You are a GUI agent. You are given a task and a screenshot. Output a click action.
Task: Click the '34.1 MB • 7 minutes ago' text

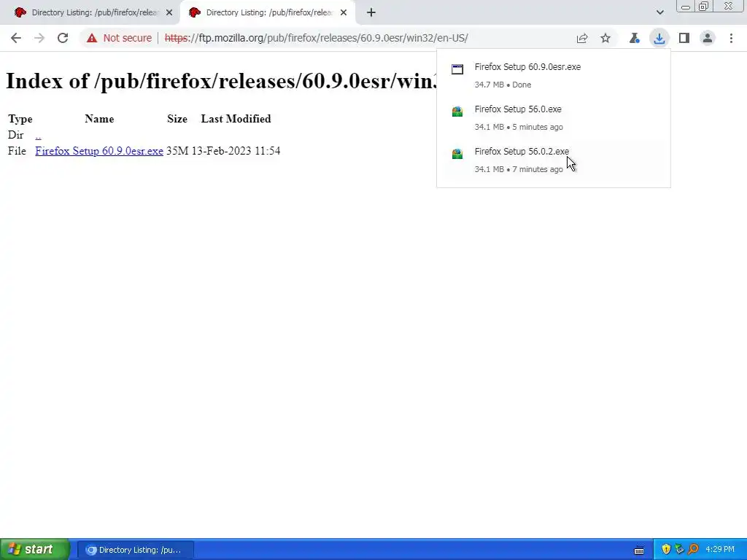tap(519, 169)
